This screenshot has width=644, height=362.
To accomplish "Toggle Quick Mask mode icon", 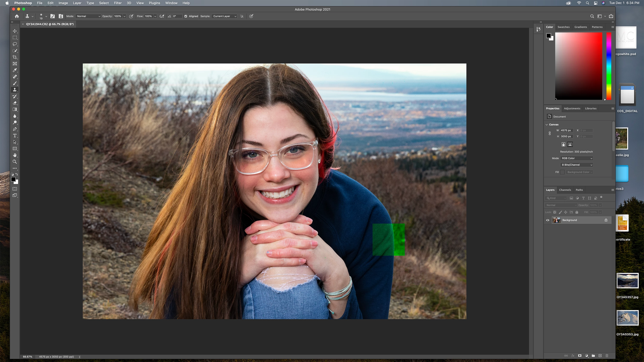I will (x=15, y=189).
